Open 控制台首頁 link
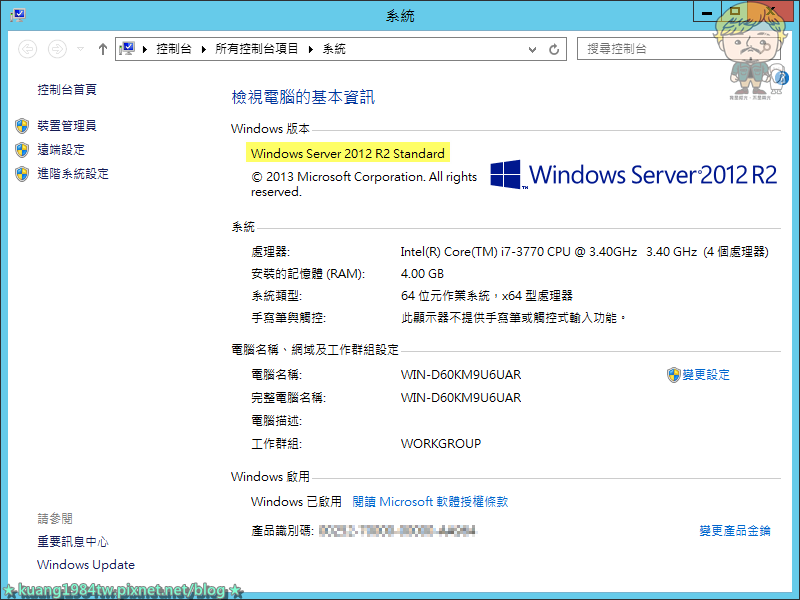This screenshot has height=600, width=800. (67, 90)
